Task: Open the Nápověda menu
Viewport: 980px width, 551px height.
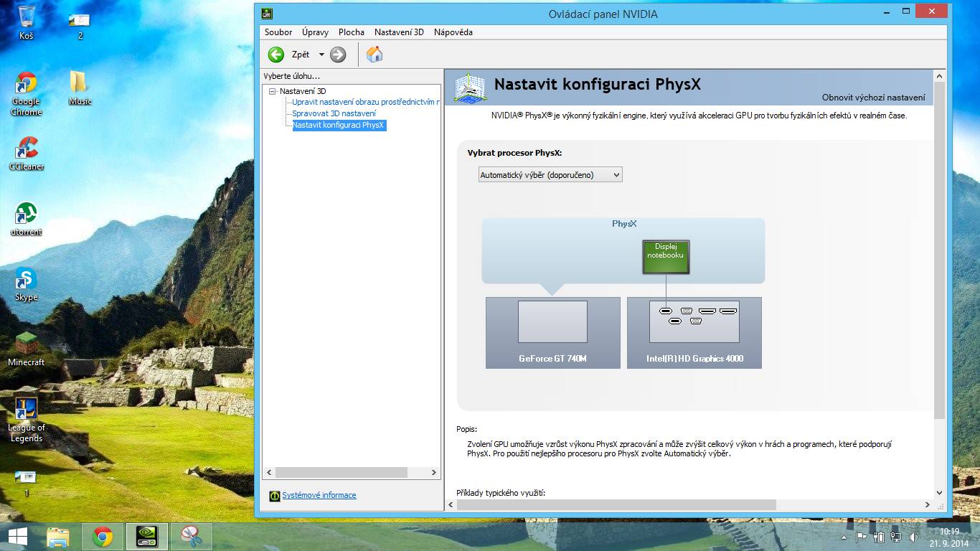Action: coord(453,32)
